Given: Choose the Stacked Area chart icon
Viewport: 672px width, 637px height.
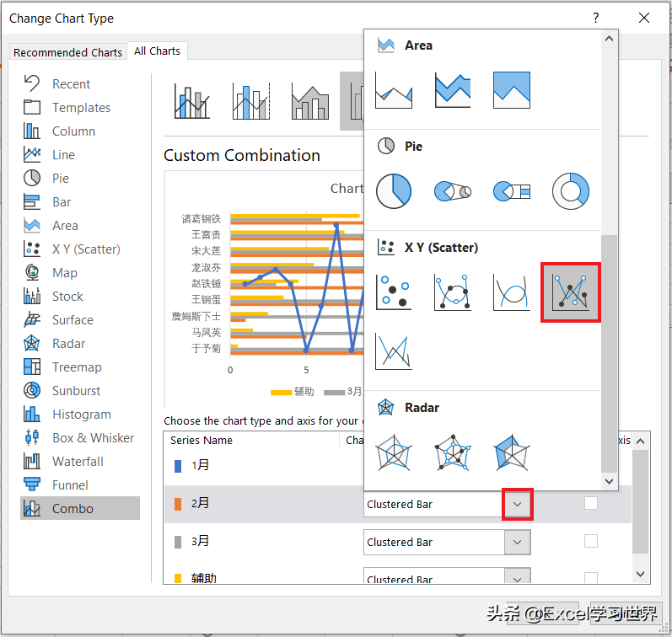Looking at the screenshot, I should click(453, 90).
